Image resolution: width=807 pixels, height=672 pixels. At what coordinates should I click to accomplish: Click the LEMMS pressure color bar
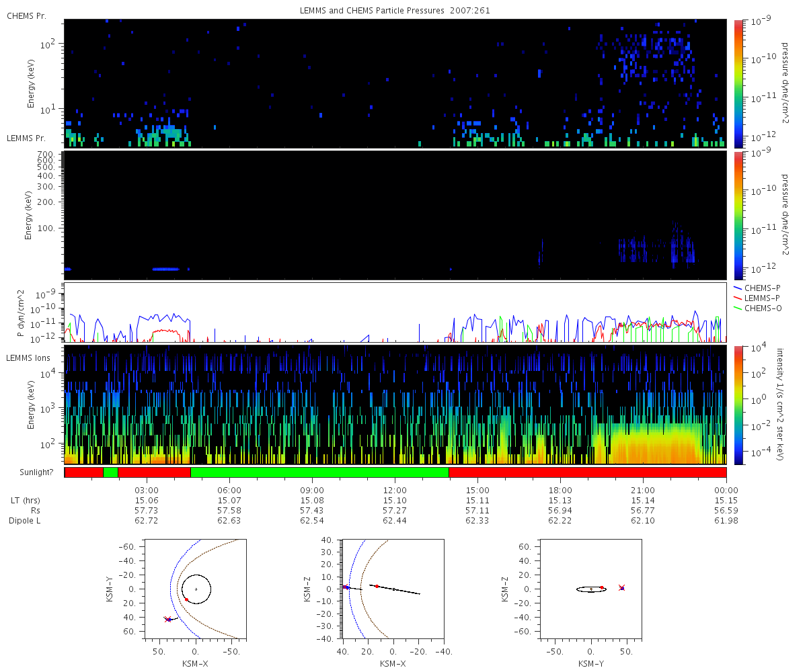738,215
